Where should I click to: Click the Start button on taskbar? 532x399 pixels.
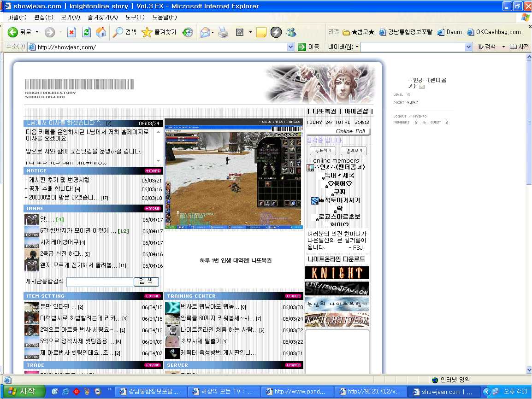[x=23, y=392]
